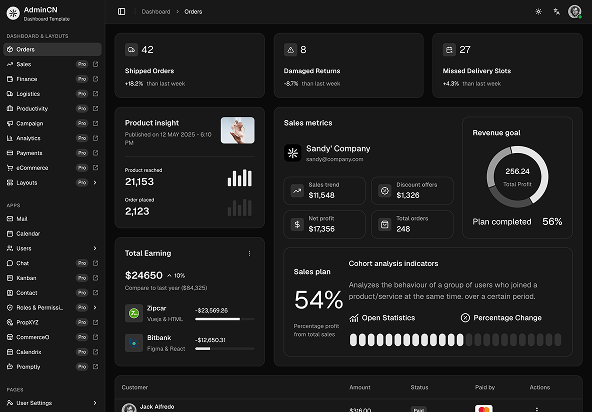This screenshot has height=412, width=592.
Task: Click the Kanban icon in sidebar
Action: tap(10, 278)
